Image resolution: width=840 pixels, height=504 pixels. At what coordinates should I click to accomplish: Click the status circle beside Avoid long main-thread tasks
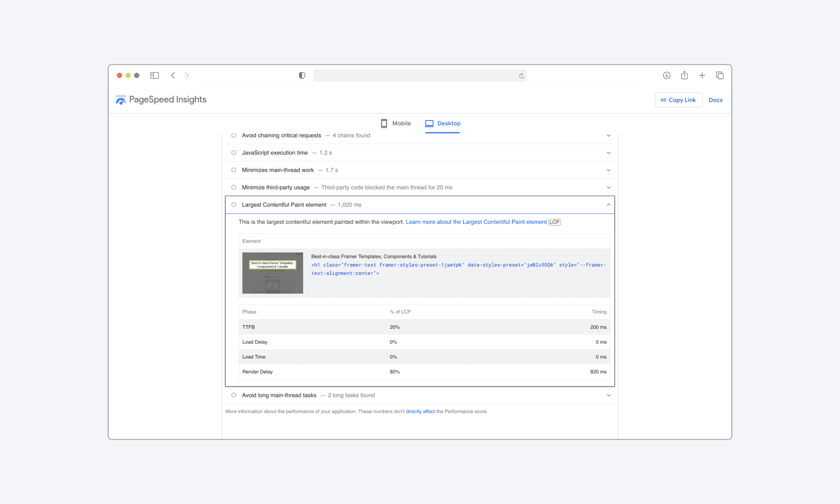[234, 395]
